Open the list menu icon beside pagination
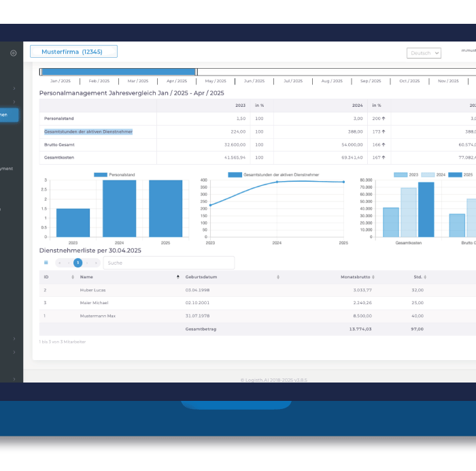Image resolution: width=476 pixels, height=471 pixels. 46,263
